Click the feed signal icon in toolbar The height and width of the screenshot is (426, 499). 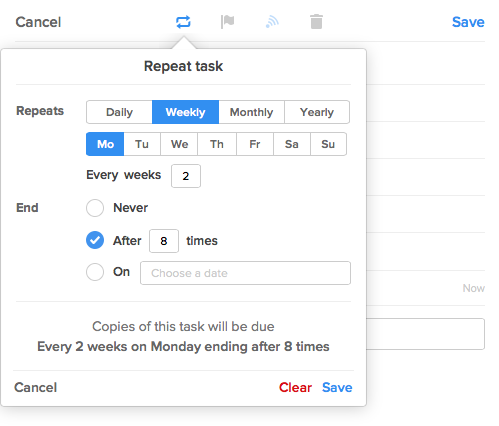[272, 22]
